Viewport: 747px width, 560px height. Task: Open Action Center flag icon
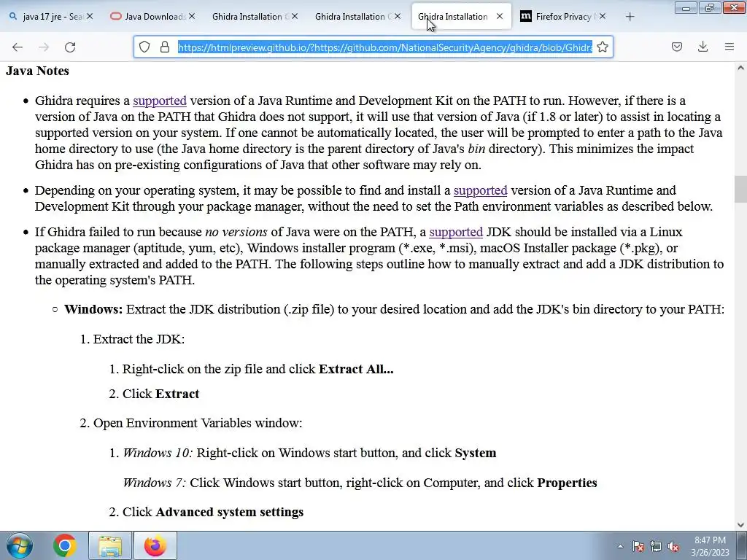(638, 546)
